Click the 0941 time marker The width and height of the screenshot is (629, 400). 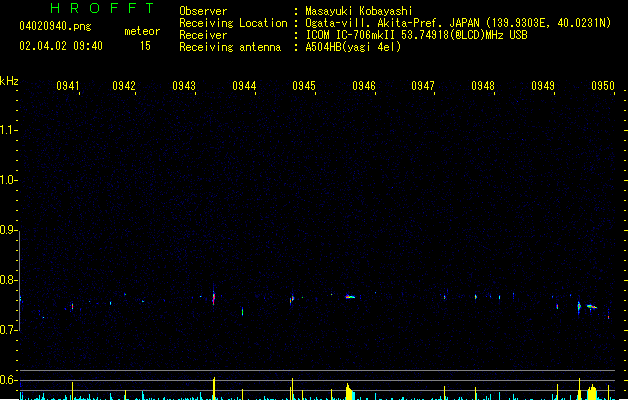point(67,86)
